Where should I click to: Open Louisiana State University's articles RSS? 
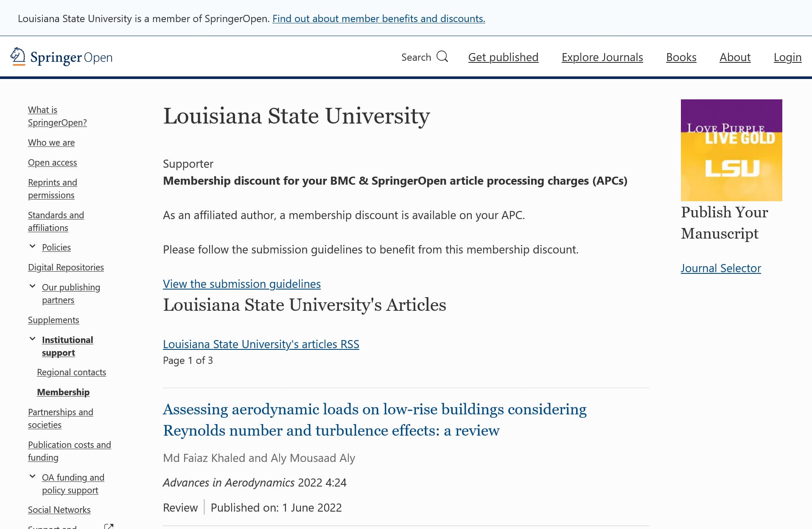pyautogui.click(x=261, y=344)
